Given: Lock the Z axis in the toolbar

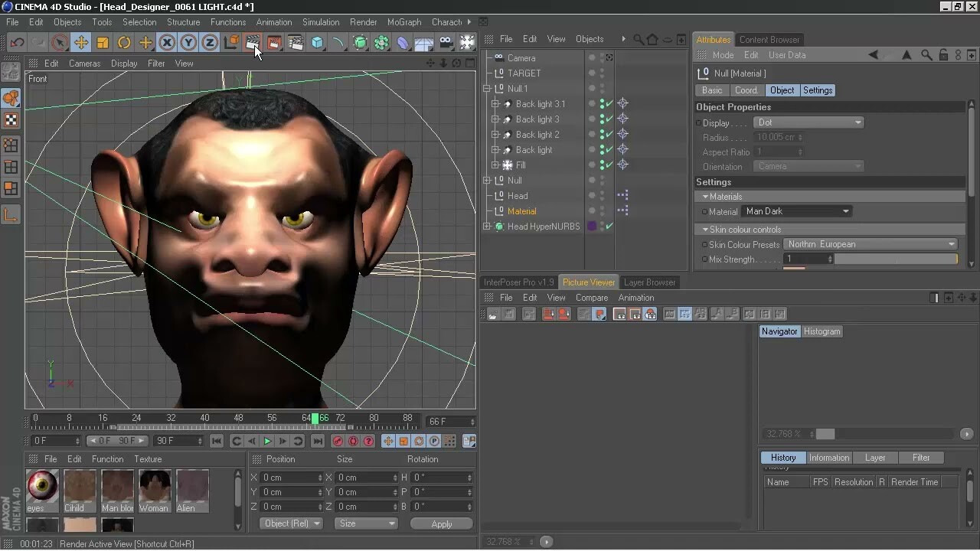Looking at the screenshot, I should coord(209,42).
